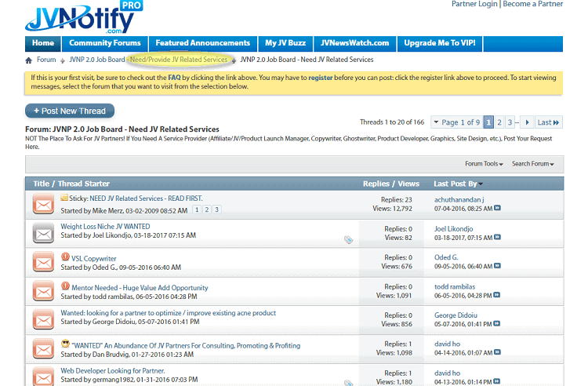Open JVNP 2.0 Job Board Need/Provide breadcrumb link
Image resolution: width=588 pixels, height=386 pixels.
[148, 60]
